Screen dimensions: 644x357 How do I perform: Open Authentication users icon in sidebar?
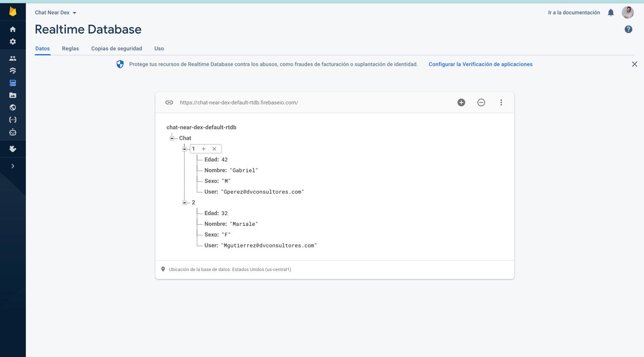click(x=13, y=58)
